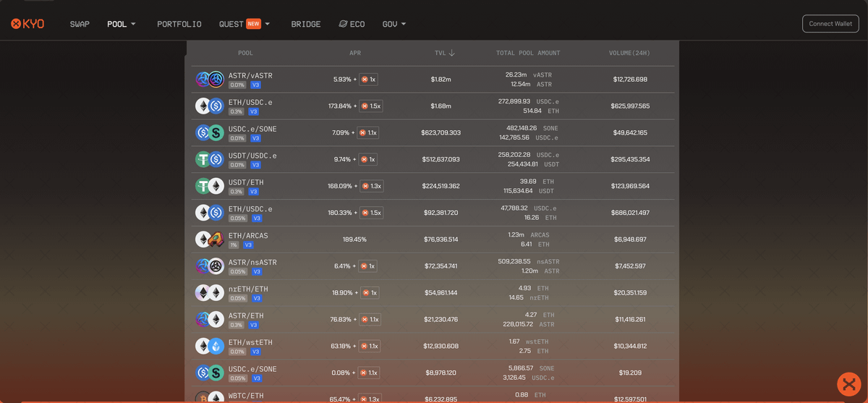Click the $12,930.608 TVL value
The image size is (868, 403).
441,346
